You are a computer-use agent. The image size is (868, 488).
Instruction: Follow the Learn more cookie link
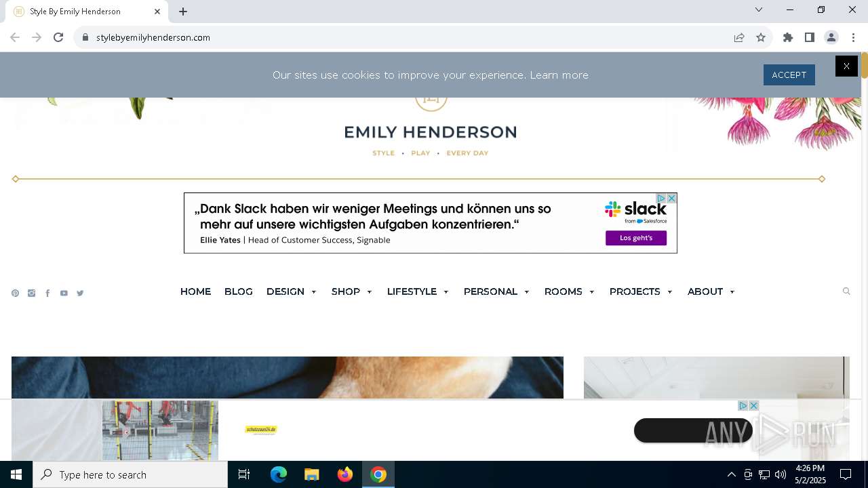click(x=559, y=75)
